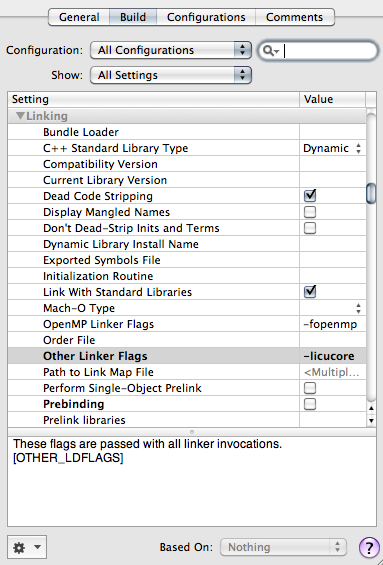Click the purple help question mark
Viewport: 383px width, 565px height.
pyautogui.click(x=369, y=547)
